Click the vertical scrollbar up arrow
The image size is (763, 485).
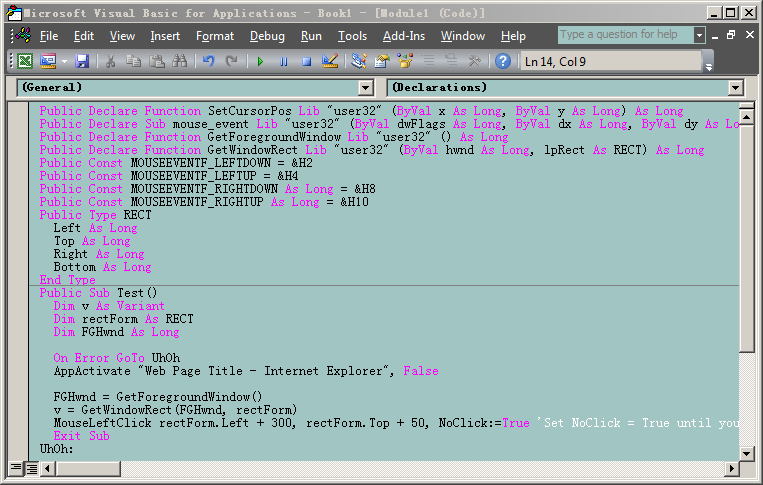(746, 117)
